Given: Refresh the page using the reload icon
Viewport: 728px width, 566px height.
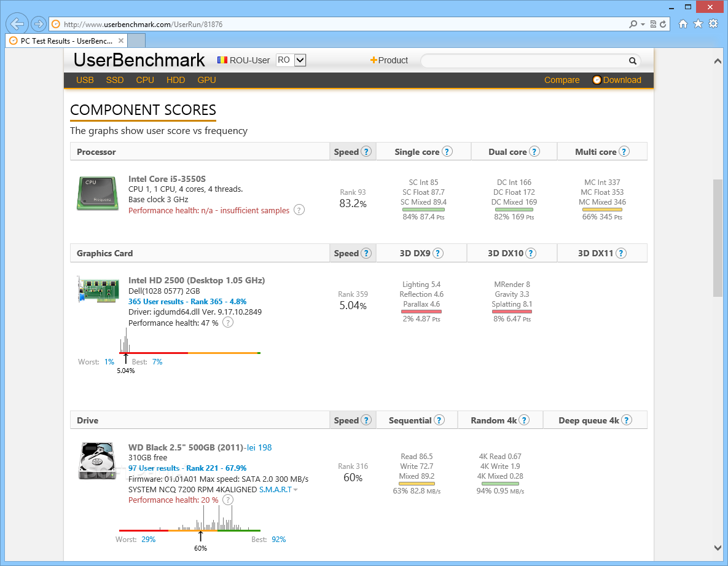Looking at the screenshot, I should [663, 24].
